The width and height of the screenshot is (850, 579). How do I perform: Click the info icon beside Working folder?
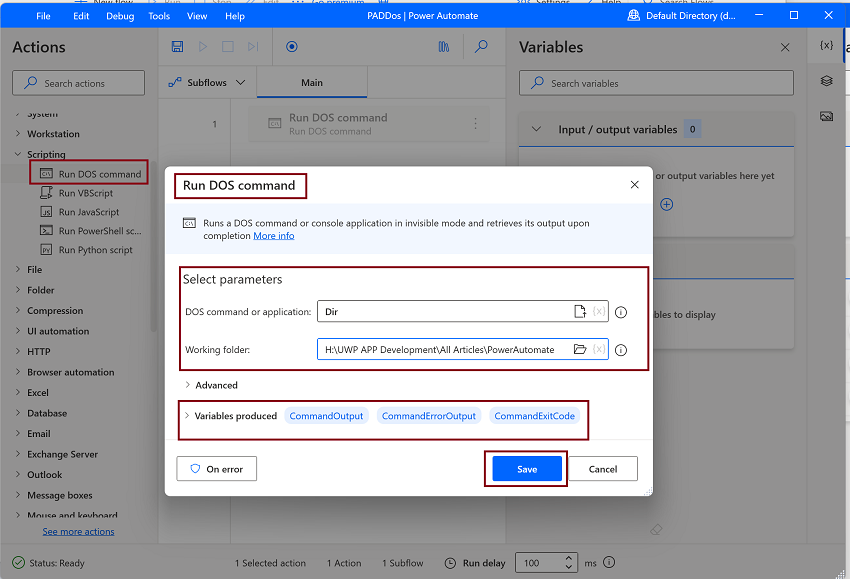621,350
